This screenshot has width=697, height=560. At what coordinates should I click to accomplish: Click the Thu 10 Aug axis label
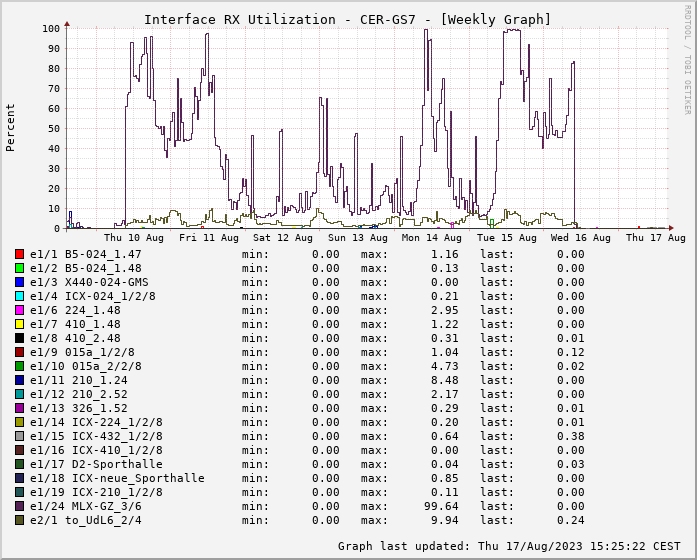[133, 238]
